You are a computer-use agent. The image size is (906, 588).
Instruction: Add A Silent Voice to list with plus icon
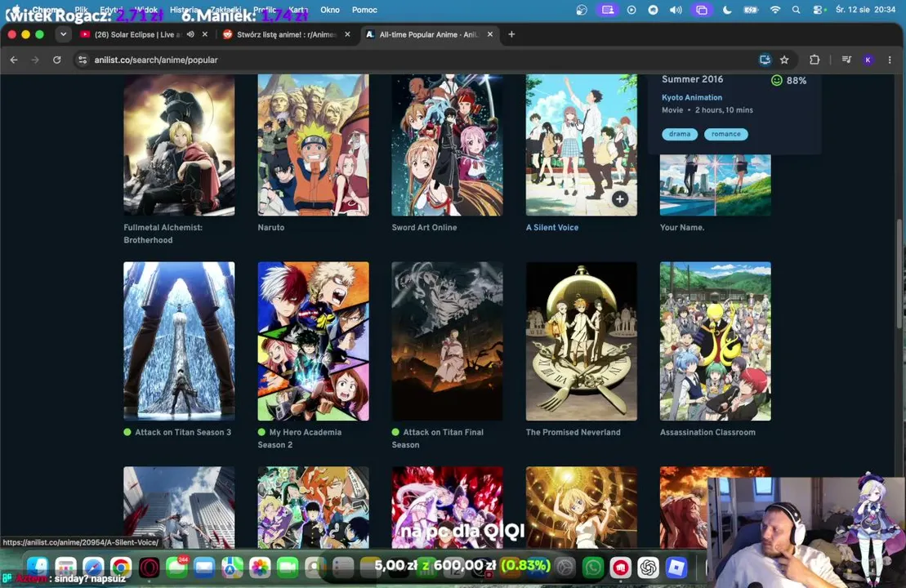pos(619,199)
